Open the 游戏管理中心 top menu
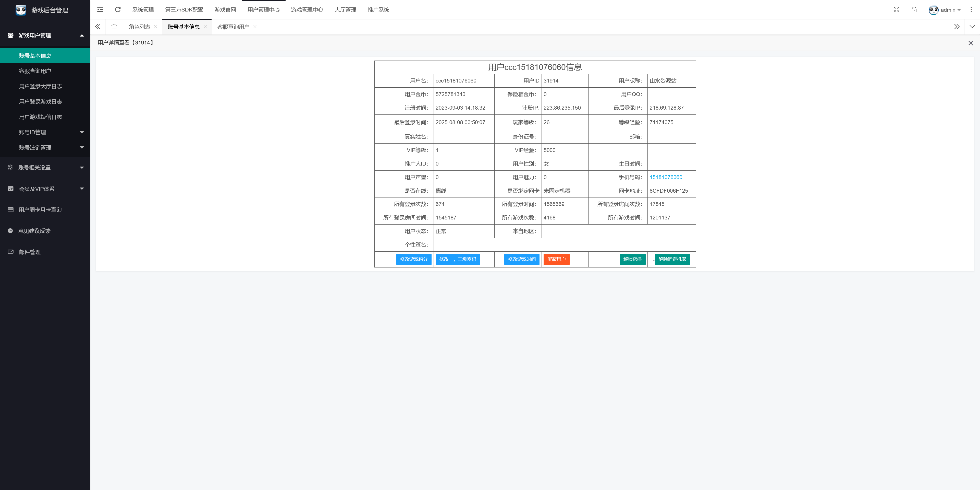980x490 pixels. [307, 9]
